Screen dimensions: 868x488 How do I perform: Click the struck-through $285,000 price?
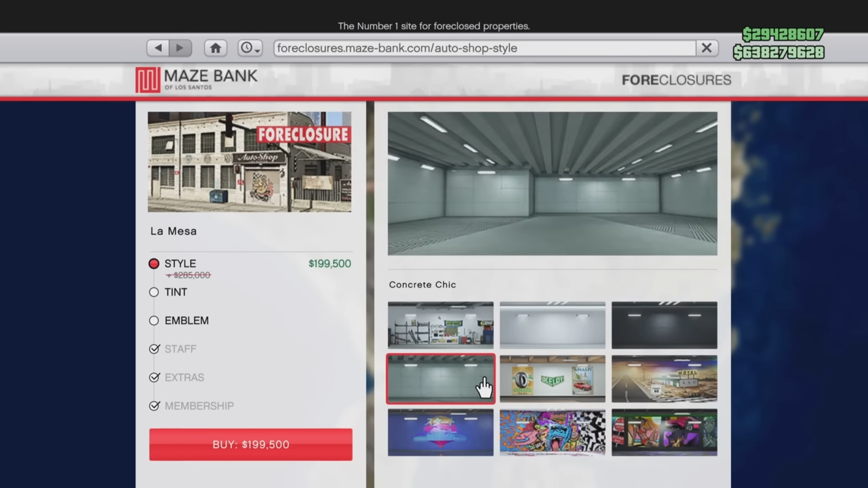point(189,275)
